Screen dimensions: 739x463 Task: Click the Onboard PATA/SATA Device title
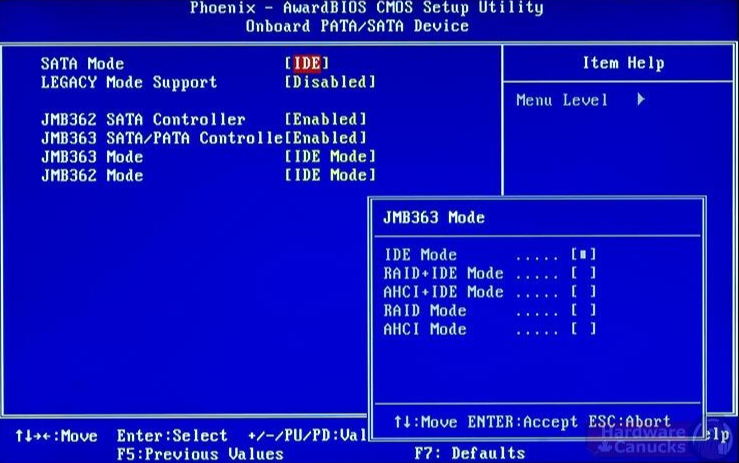coord(357,26)
